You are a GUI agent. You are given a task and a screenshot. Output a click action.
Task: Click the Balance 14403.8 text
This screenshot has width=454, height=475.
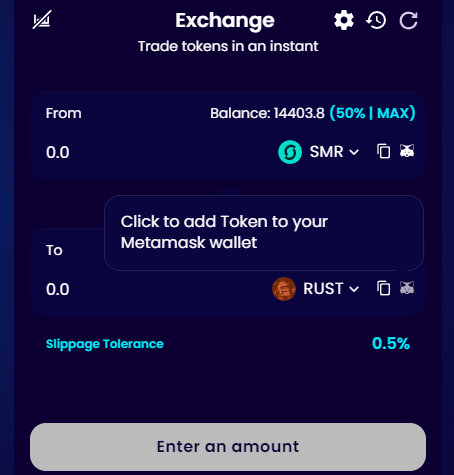(x=267, y=113)
